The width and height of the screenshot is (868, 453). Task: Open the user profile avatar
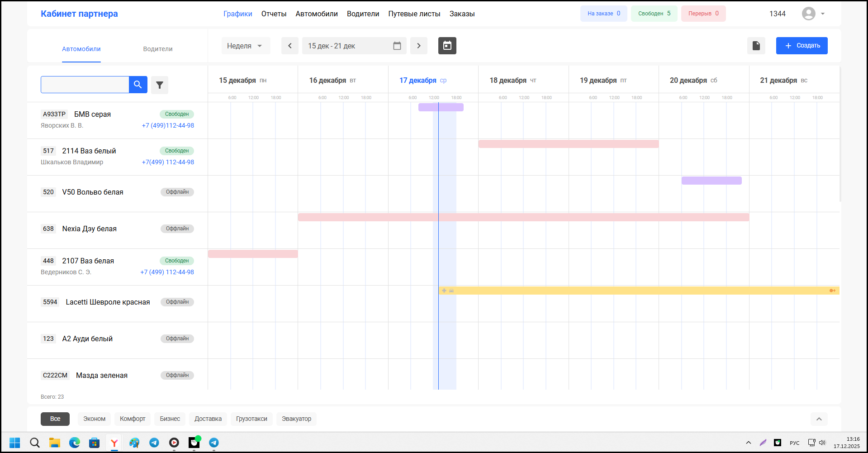click(x=808, y=14)
